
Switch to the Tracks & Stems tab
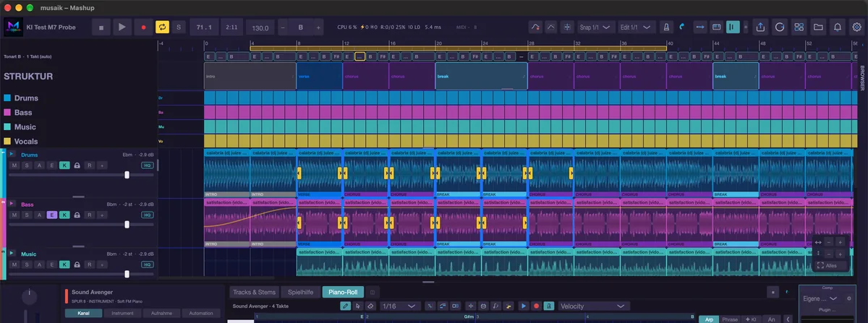pyautogui.click(x=253, y=292)
